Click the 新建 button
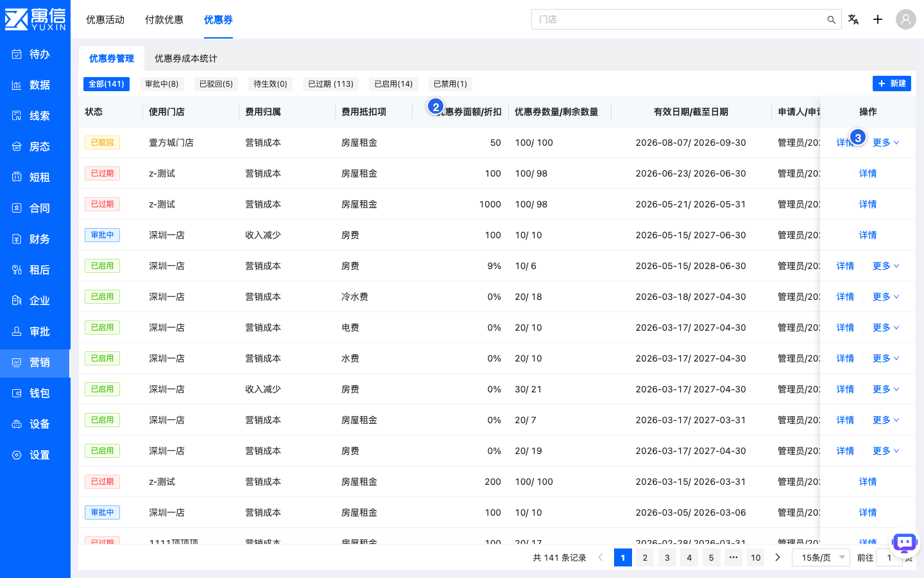Screen dimensions: 924x578 [892, 83]
